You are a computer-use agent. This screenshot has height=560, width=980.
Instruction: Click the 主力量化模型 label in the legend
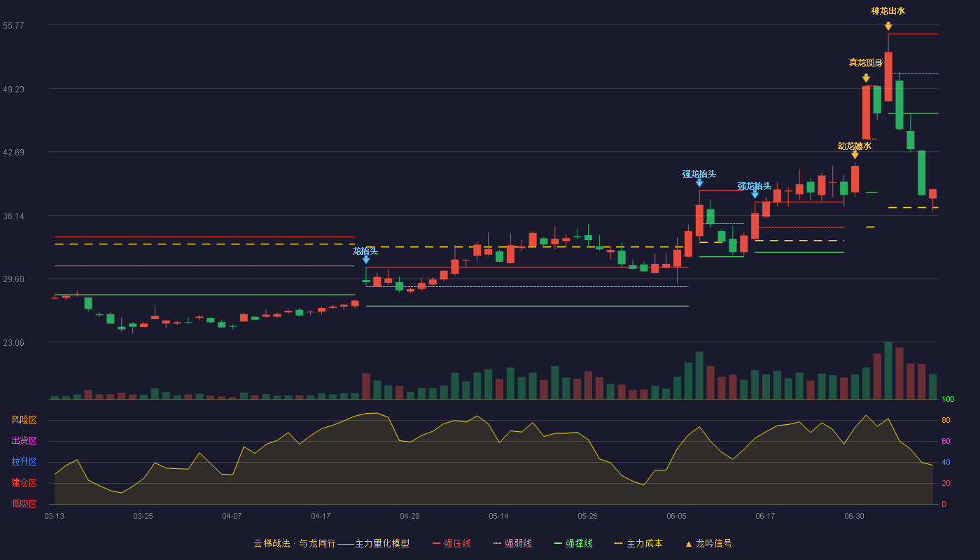tap(382, 543)
